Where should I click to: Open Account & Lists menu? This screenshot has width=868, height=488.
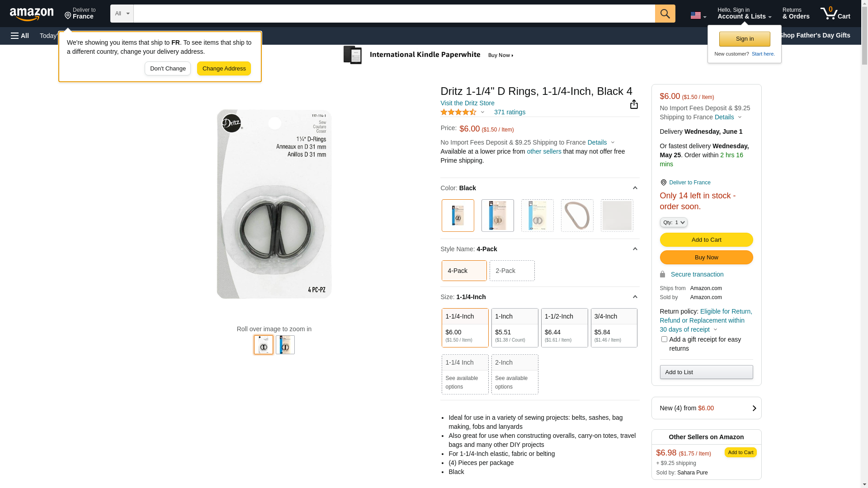tap(744, 14)
